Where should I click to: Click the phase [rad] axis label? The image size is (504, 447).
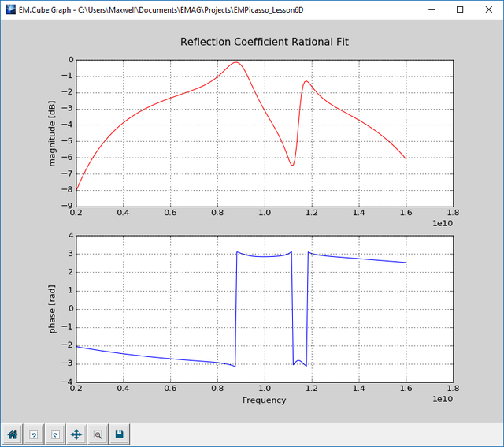pos(53,308)
